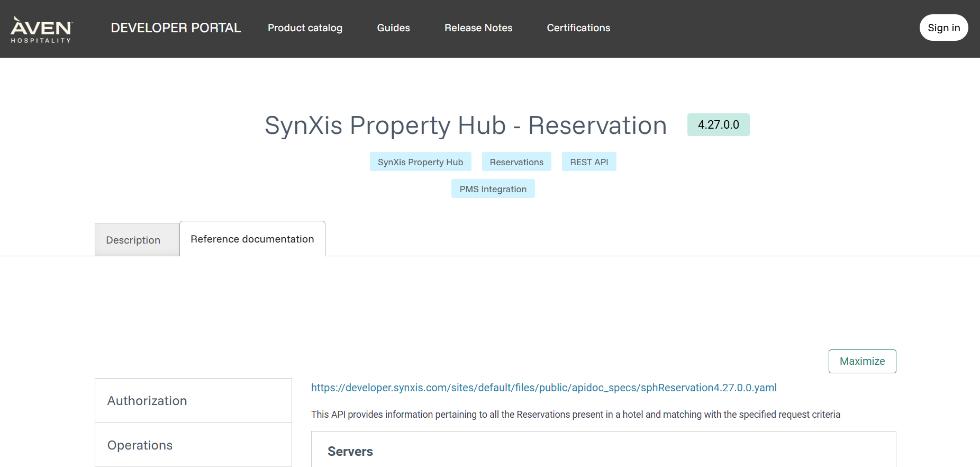This screenshot has height=467, width=980.
Task: Select the 4.27.0.0 version badge
Action: 718,124
